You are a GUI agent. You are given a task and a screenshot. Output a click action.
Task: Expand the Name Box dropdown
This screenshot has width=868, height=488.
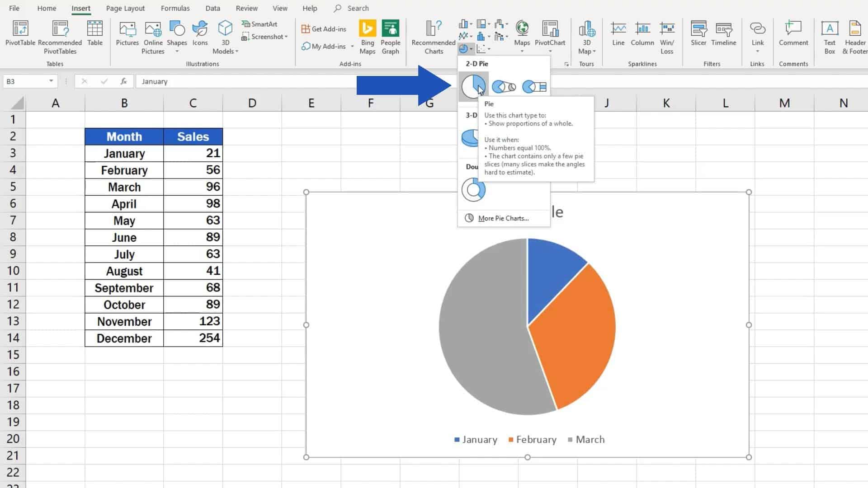[51, 81]
